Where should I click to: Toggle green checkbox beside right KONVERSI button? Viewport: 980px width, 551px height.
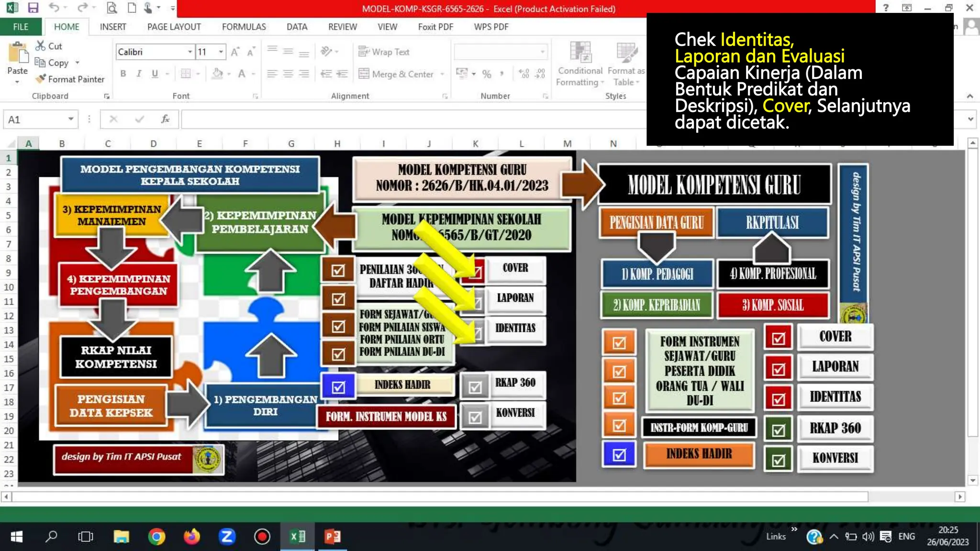[778, 460]
